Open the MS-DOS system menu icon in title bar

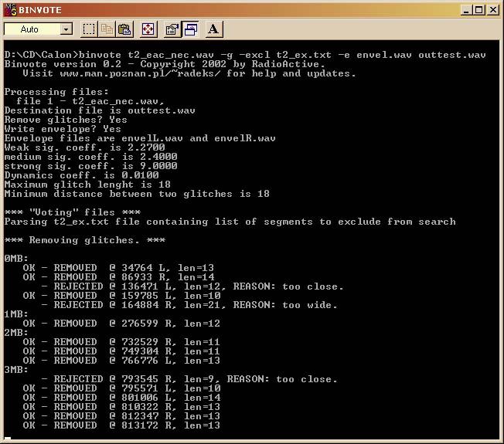tap(11, 10)
